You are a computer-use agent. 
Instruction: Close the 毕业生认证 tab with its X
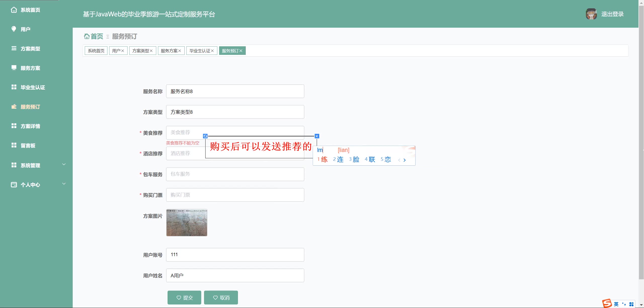212,51
